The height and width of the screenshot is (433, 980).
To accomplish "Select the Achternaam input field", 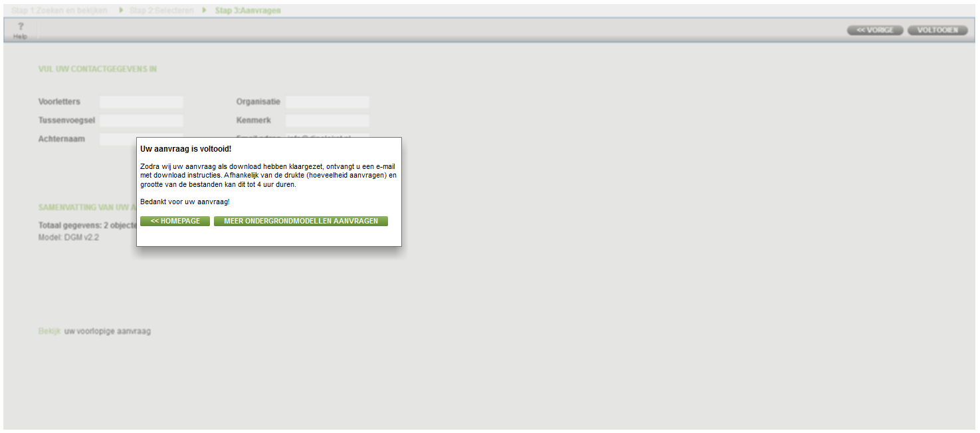I will click(118, 139).
